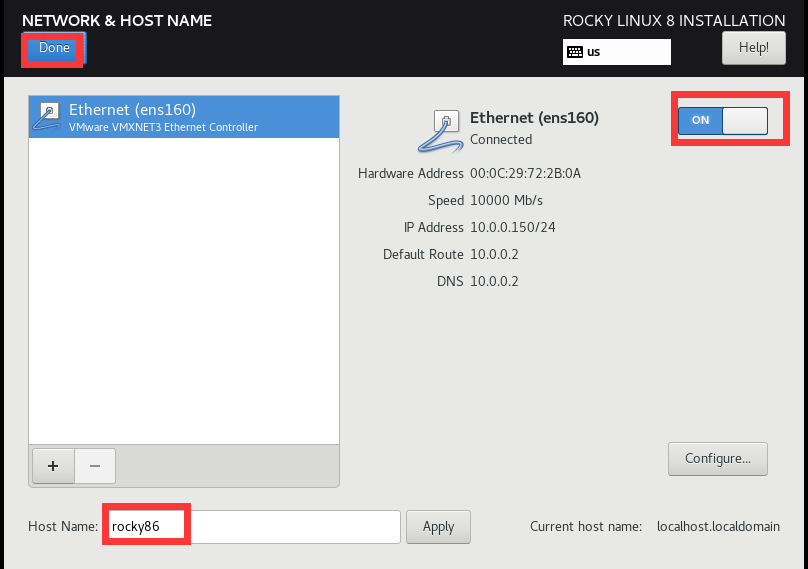Image resolution: width=808 pixels, height=569 pixels.
Task: Click the DNS value 10.0.0.2
Action: (x=494, y=281)
